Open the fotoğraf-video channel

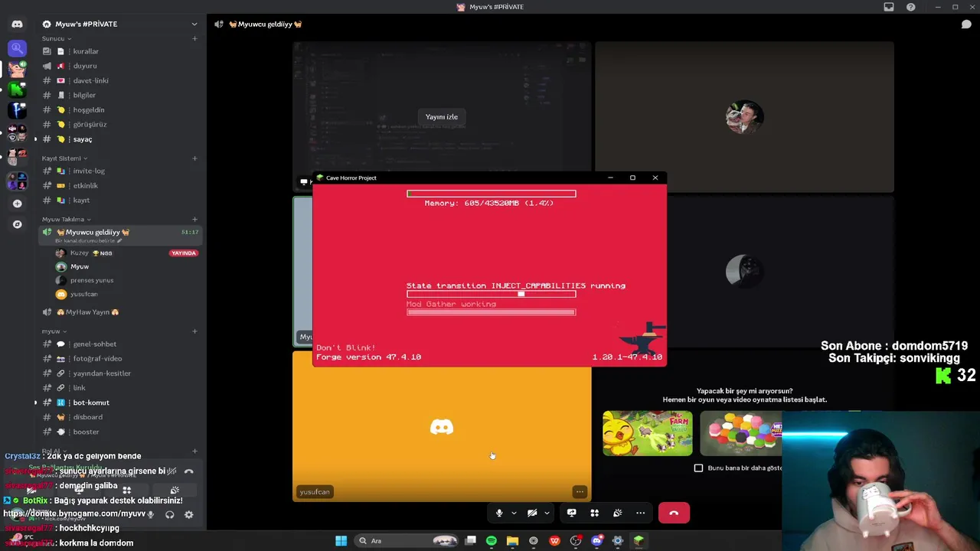point(119,358)
